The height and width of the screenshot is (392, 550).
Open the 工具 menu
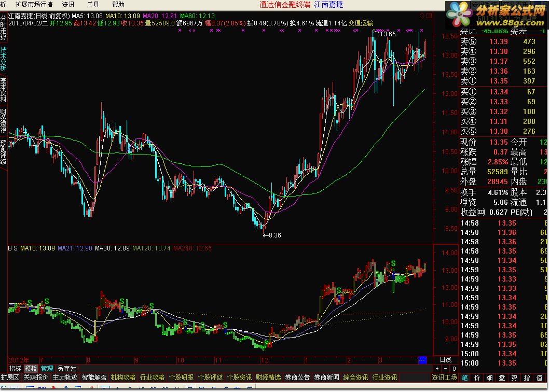click(93, 5)
